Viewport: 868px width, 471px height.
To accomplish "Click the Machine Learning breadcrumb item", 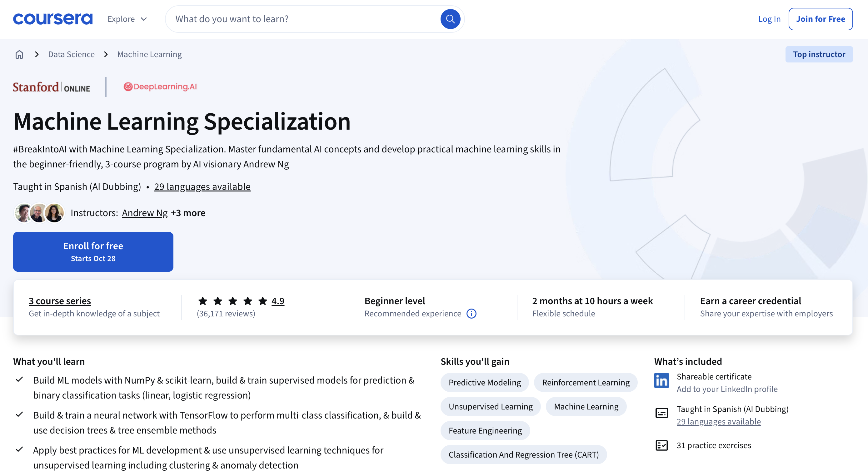I will point(149,54).
